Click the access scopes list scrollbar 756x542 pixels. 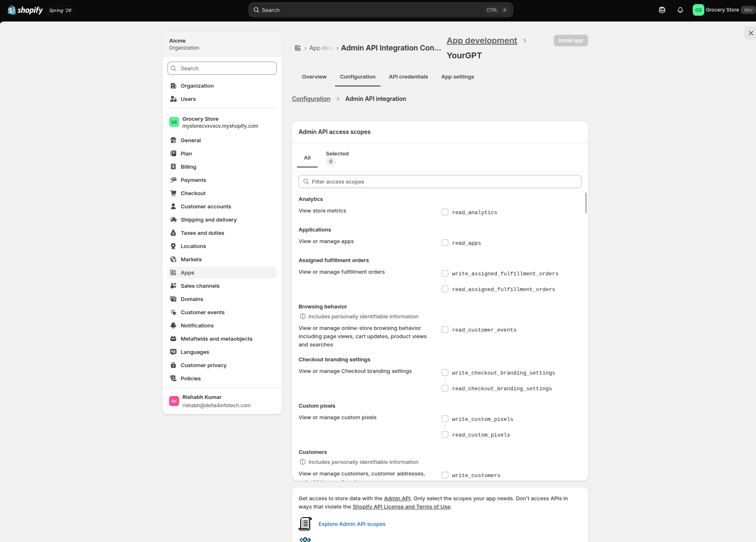pyautogui.click(x=586, y=203)
